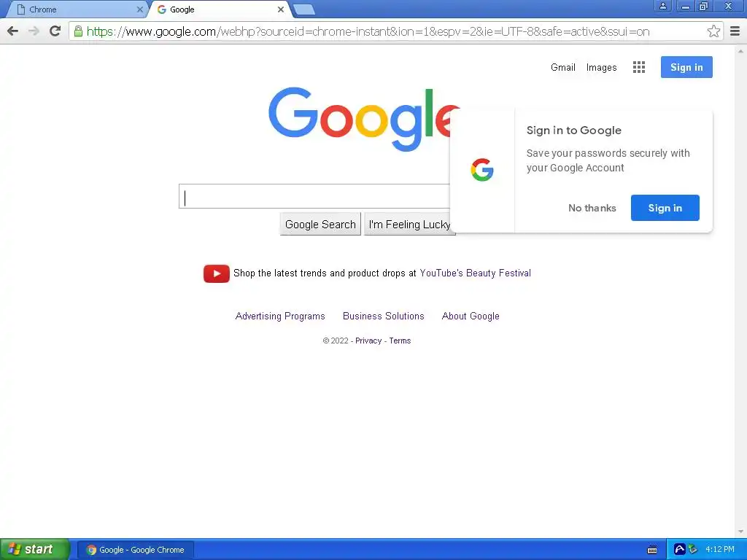Click the Sign in to Google heading

pos(573,131)
